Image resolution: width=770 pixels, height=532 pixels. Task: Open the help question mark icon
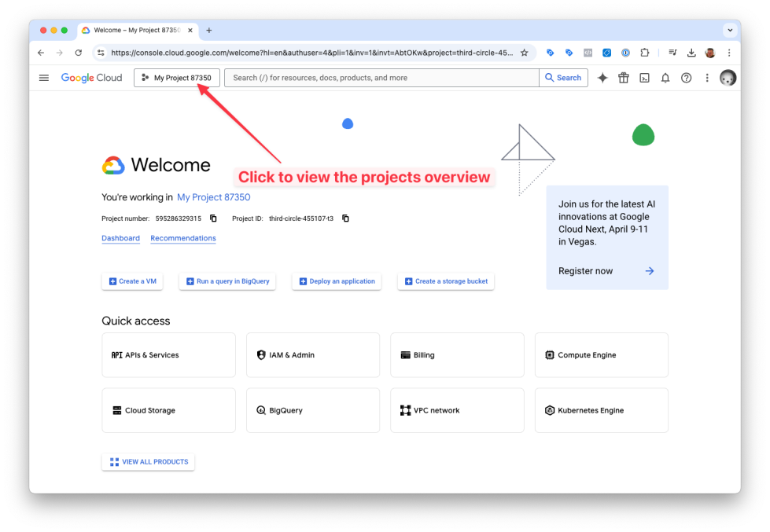pyautogui.click(x=686, y=78)
